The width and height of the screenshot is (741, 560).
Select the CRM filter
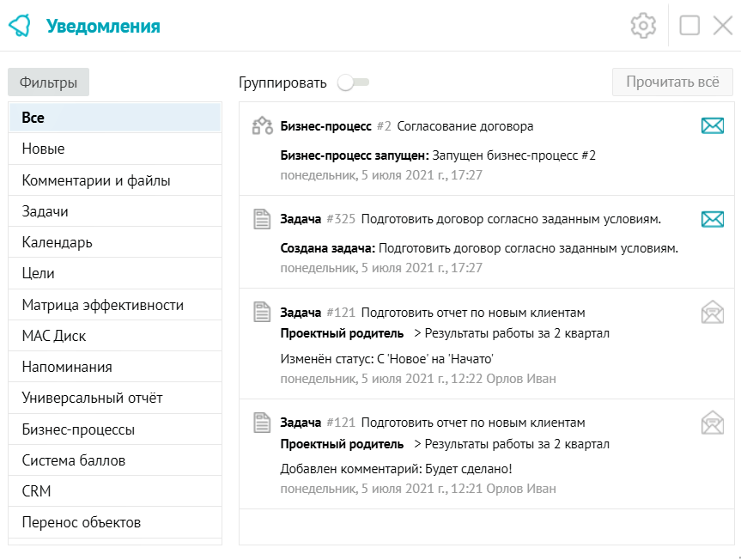tap(37, 490)
